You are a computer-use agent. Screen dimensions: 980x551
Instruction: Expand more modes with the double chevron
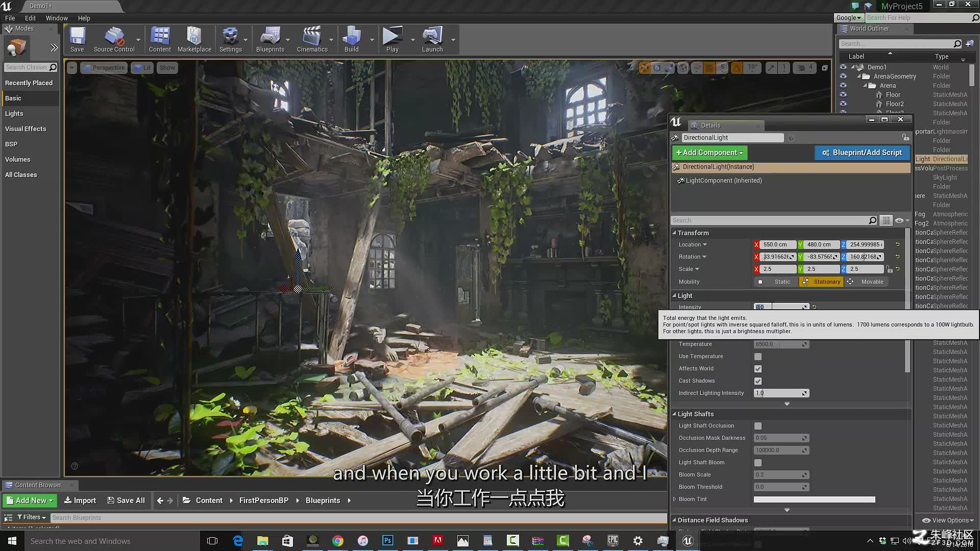(x=54, y=48)
